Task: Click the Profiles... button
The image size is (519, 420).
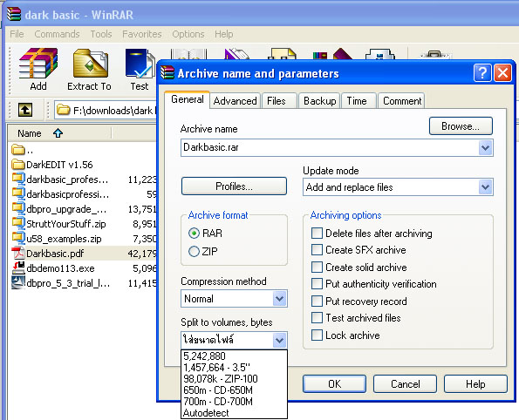Action: (234, 186)
